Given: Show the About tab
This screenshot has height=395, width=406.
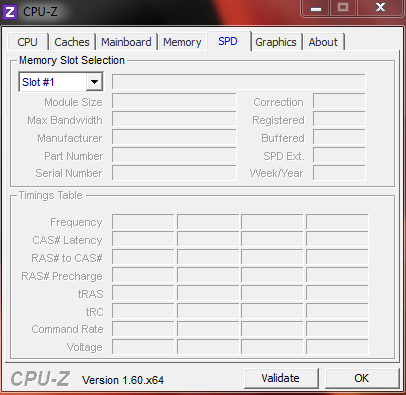Looking at the screenshot, I should pos(323,42).
